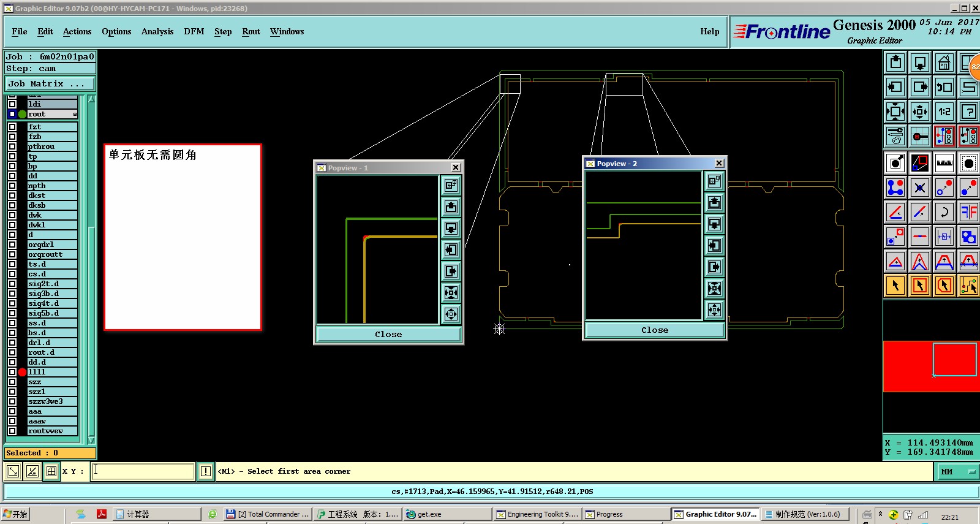
Task: Click the feature select icon with arrow
Action: [x=895, y=163]
